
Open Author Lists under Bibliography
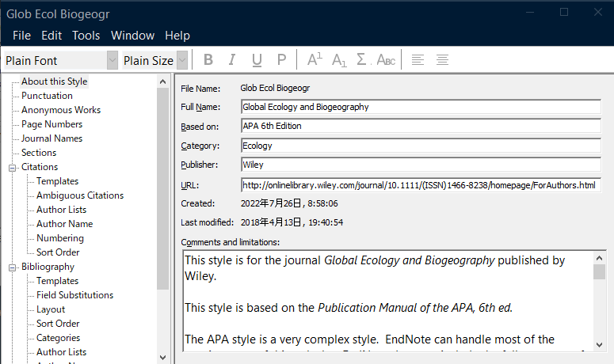click(x=61, y=352)
